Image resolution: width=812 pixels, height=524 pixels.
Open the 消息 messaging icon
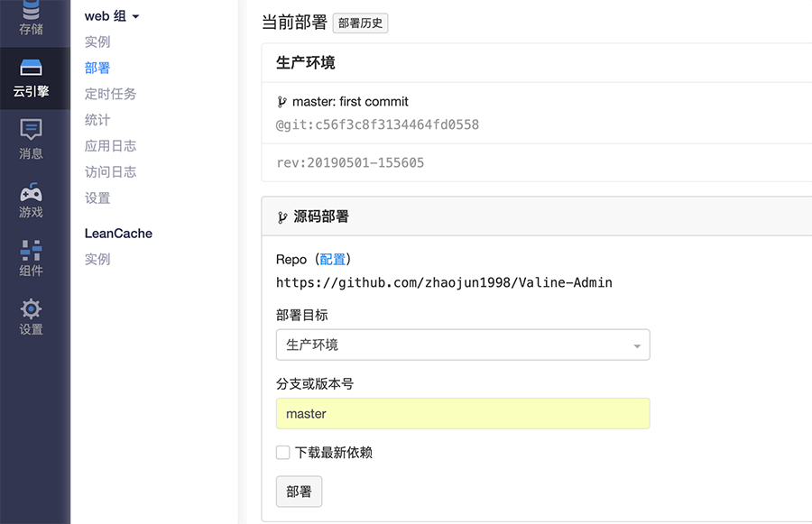31,130
